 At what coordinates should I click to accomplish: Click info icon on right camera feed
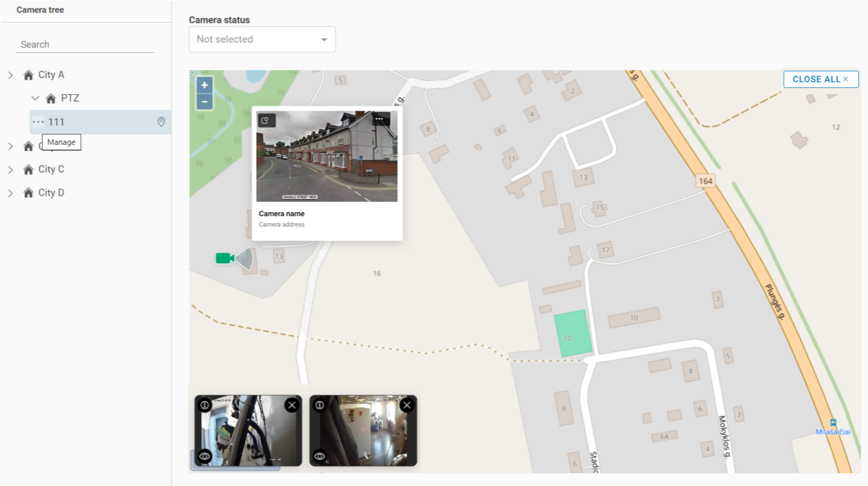coord(319,405)
